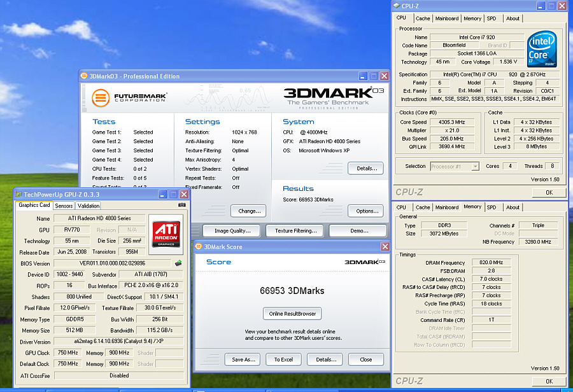Screen dimensions: 573x392
Task: Click Save As in the 3DMark Score dialog
Action: tap(243, 360)
